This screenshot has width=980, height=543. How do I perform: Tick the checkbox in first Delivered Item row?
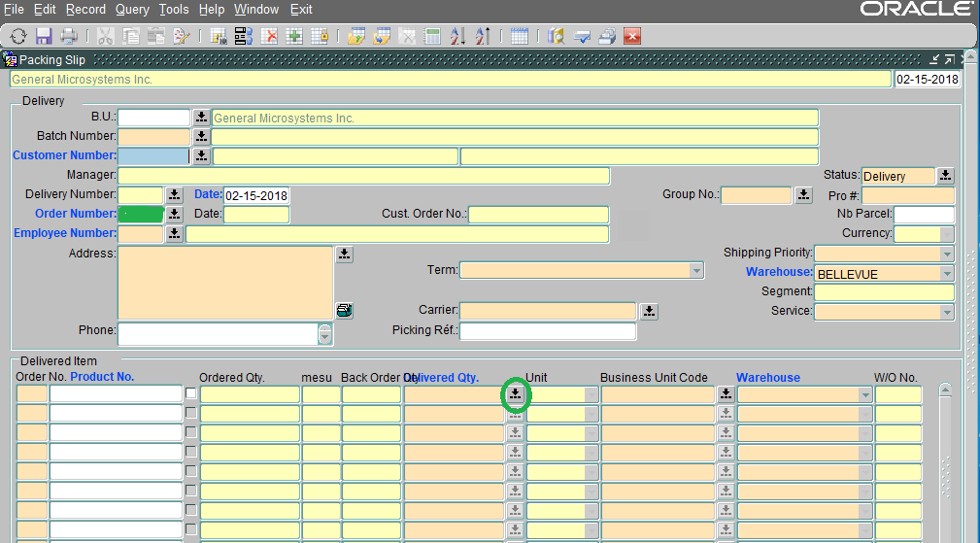coord(191,393)
